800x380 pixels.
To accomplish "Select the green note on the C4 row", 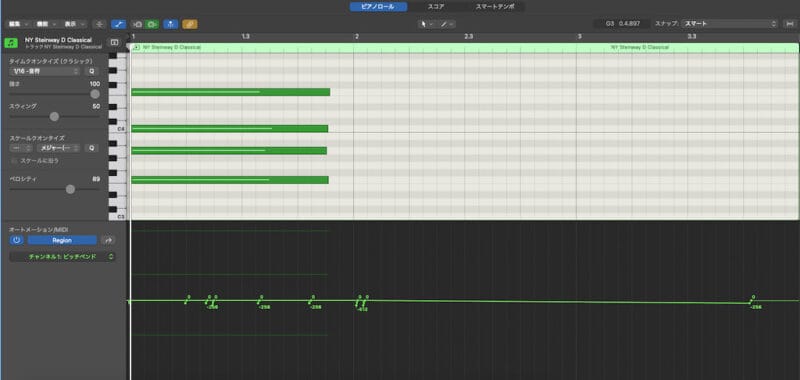I will 230,129.
